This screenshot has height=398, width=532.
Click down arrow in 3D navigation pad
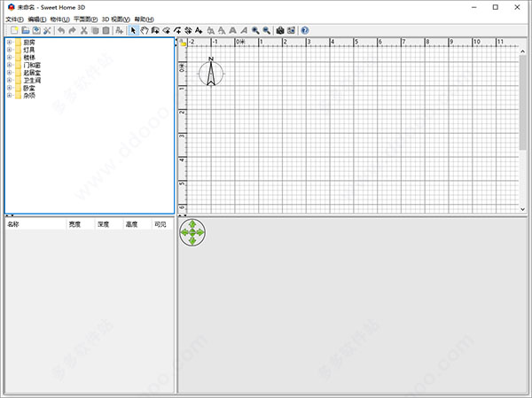(192, 240)
